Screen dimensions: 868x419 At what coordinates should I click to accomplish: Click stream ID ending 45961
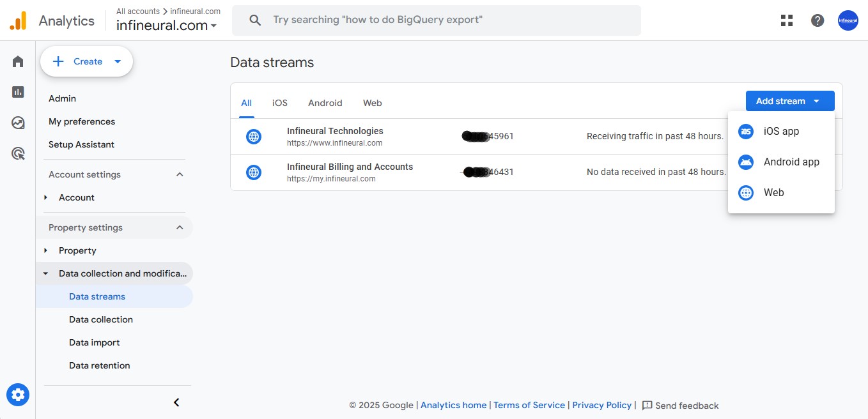488,136
